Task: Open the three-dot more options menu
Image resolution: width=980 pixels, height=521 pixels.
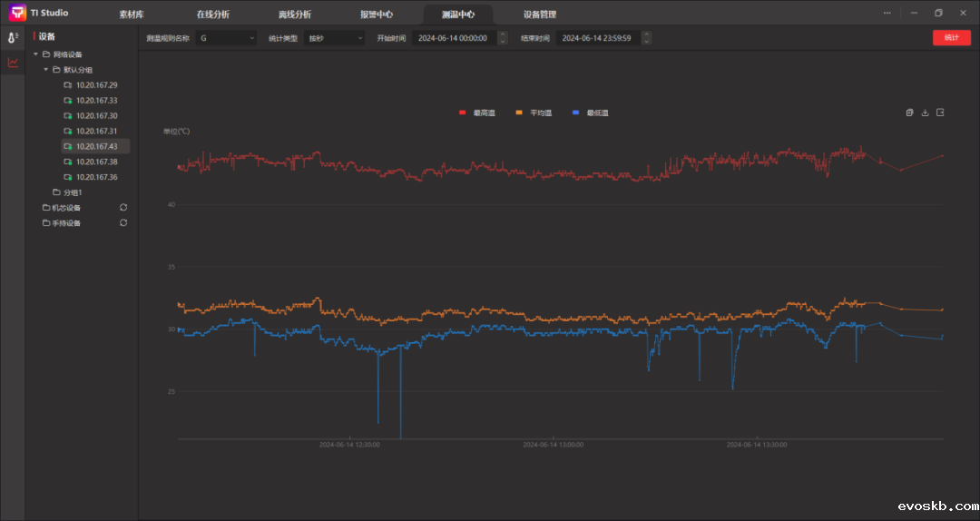Action: 887,13
